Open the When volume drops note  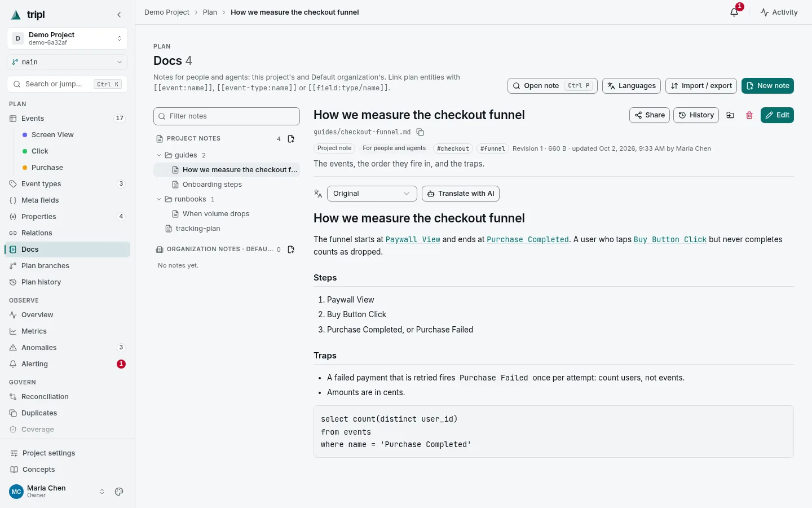tap(227, 214)
